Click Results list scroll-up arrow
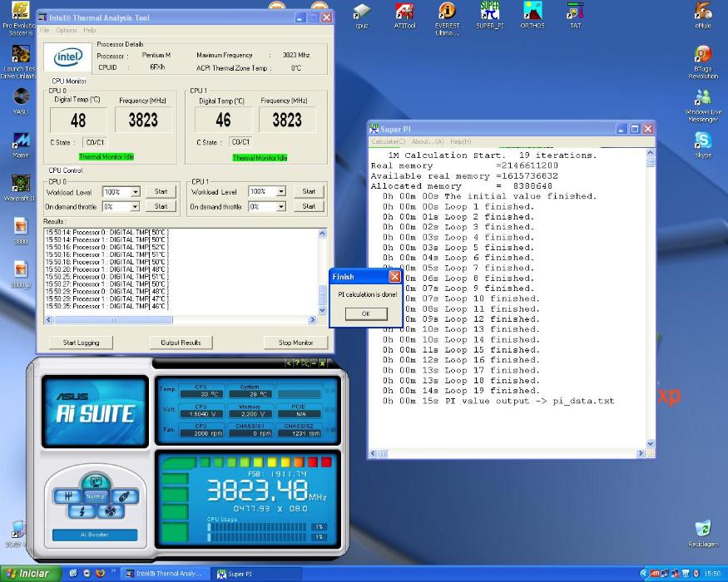Screen dimensions: 728x582 pyautogui.click(x=323, y=234)
